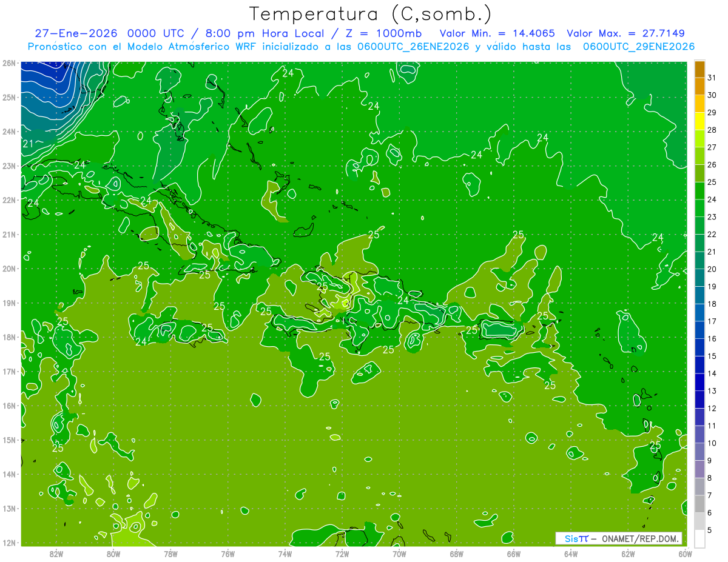728x562 pixels.
Task: Click the legend scale value 25
Action: (x=712, y=182)
